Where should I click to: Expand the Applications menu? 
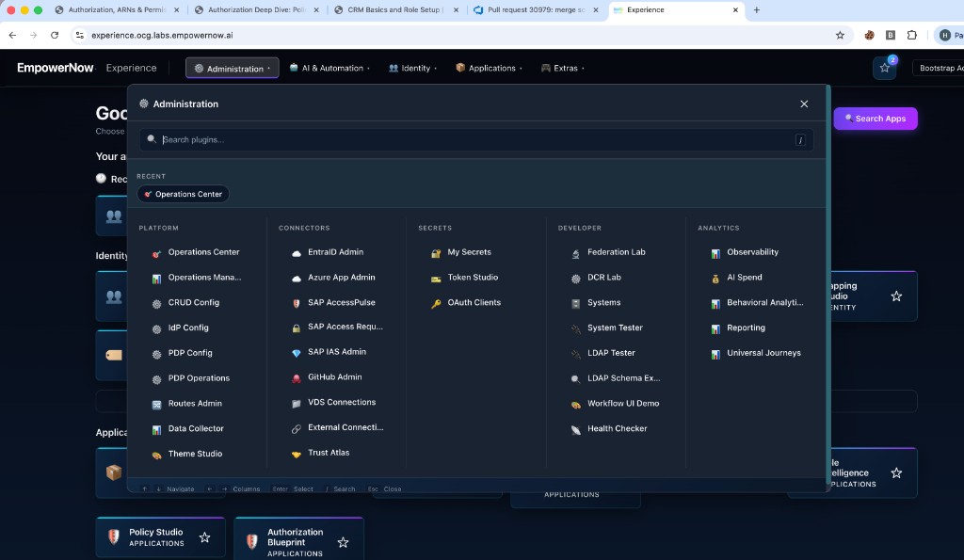point(489,68)
